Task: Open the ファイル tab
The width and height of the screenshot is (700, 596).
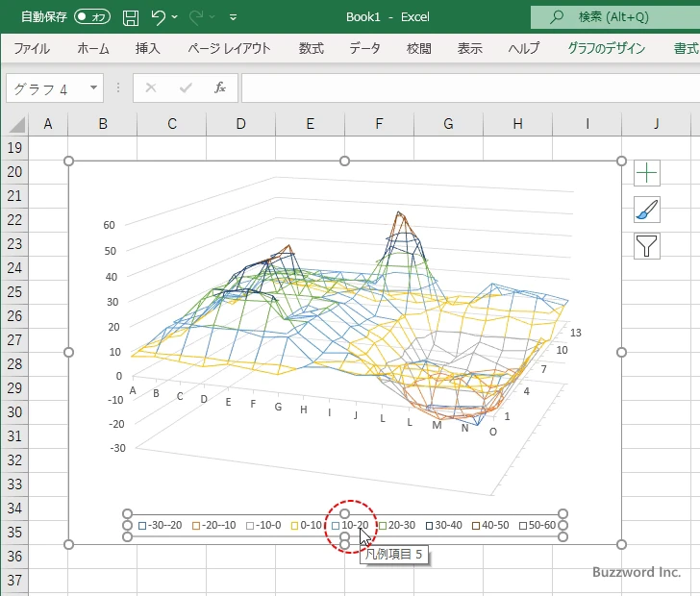Action: (x=31, y=48)
